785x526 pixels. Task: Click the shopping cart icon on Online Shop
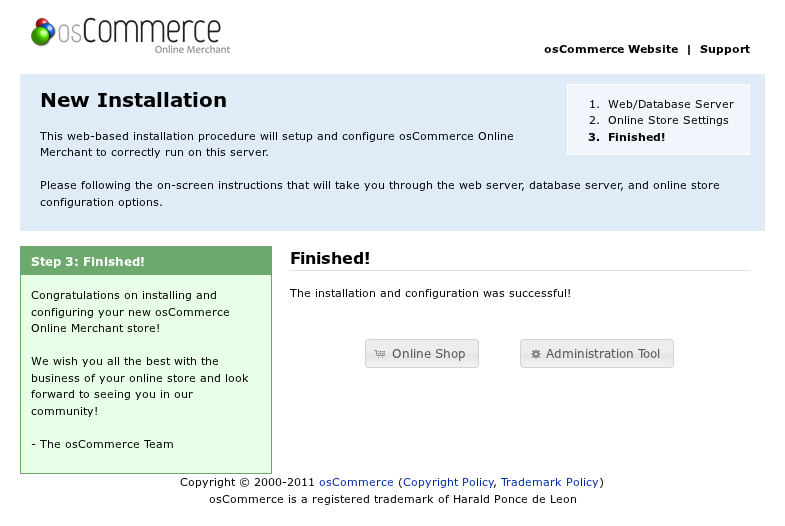coord(380,354)
